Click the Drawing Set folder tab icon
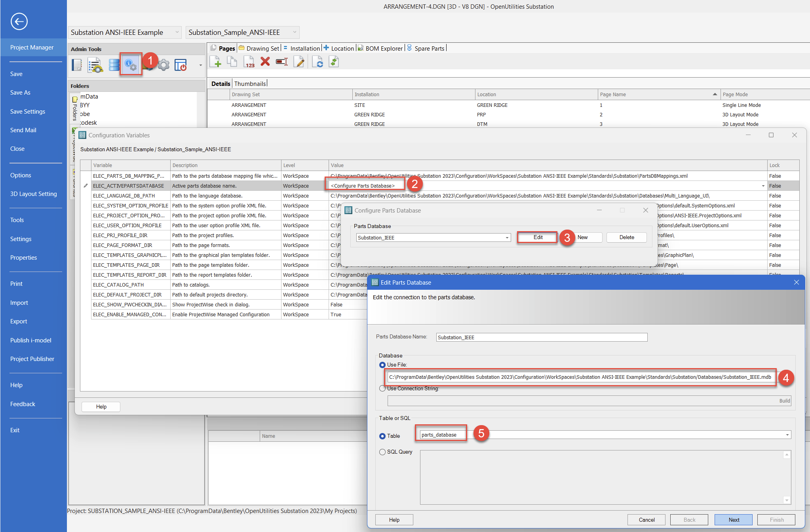This screenshot has height=532, width=810. (241, 48)
